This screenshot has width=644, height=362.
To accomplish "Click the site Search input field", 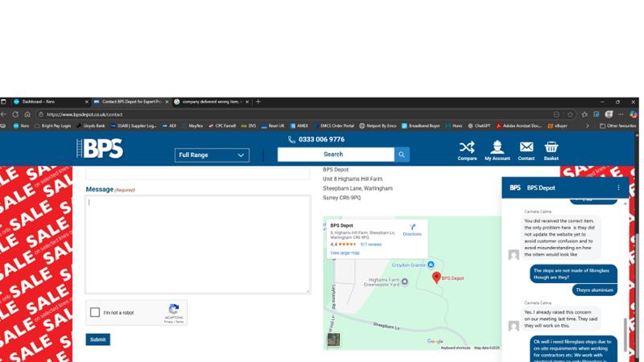I will click(336, 154).
